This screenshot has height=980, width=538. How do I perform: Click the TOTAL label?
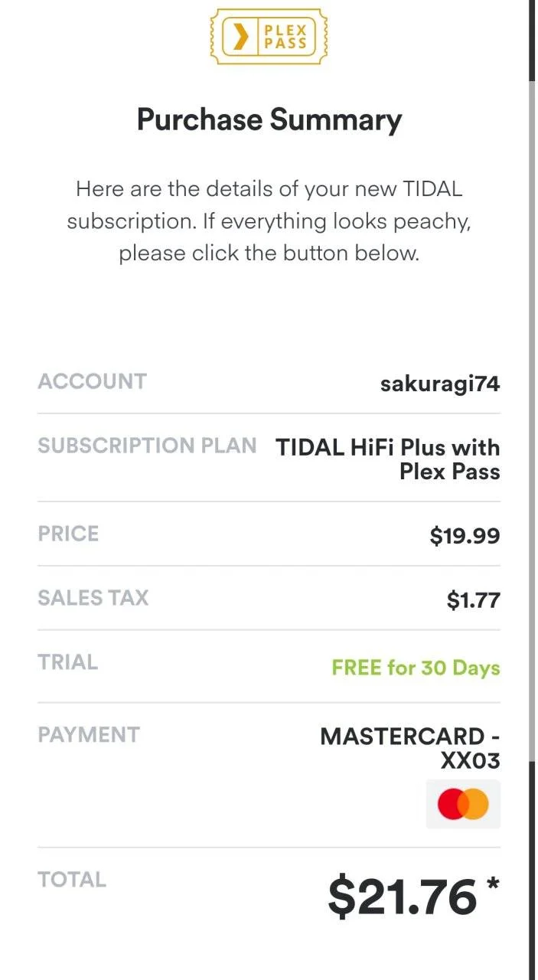(72, 880)
